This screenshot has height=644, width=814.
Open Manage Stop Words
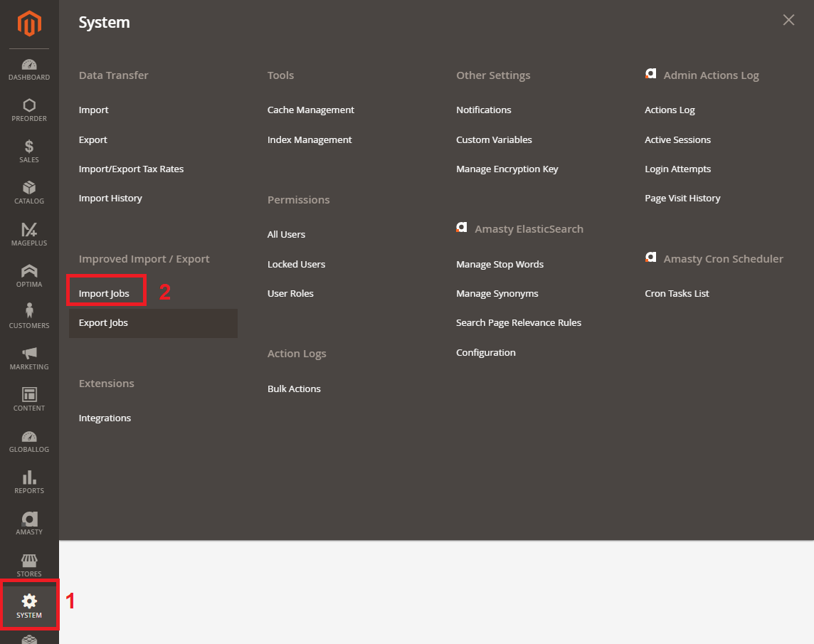[499, 264]
